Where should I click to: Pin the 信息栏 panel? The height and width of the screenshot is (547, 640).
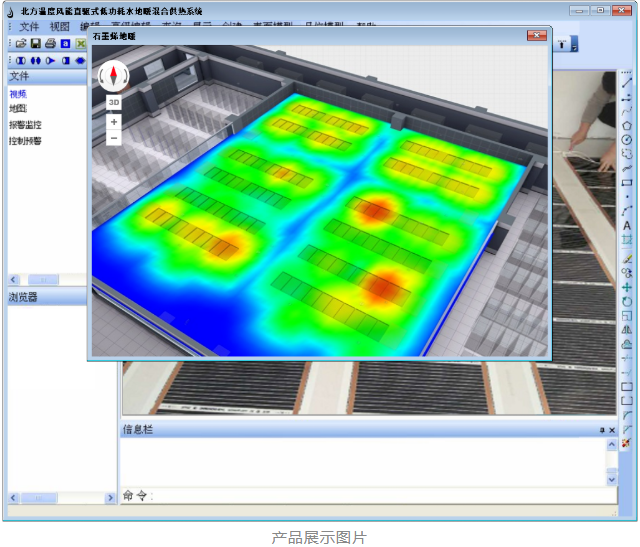coord(602,430)
